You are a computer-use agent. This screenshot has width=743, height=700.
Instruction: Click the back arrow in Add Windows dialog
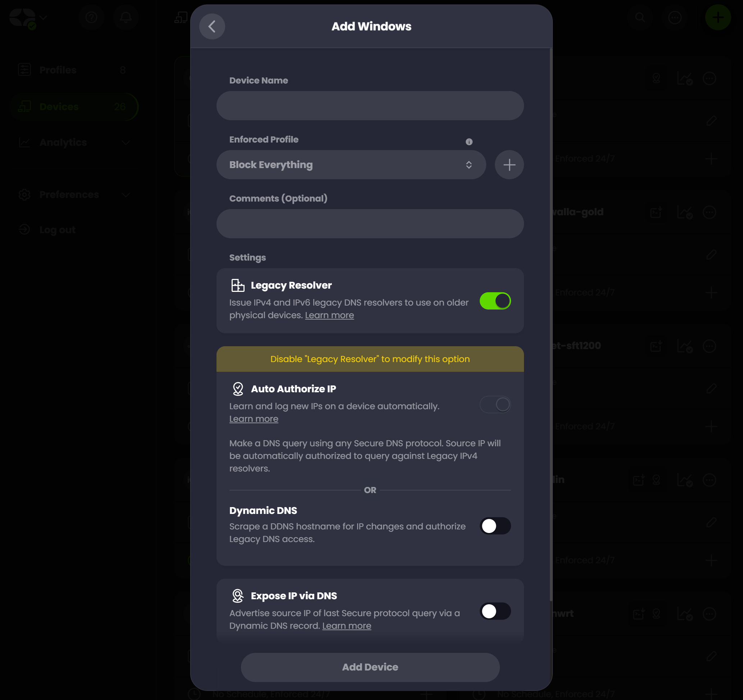pos(212,27)
